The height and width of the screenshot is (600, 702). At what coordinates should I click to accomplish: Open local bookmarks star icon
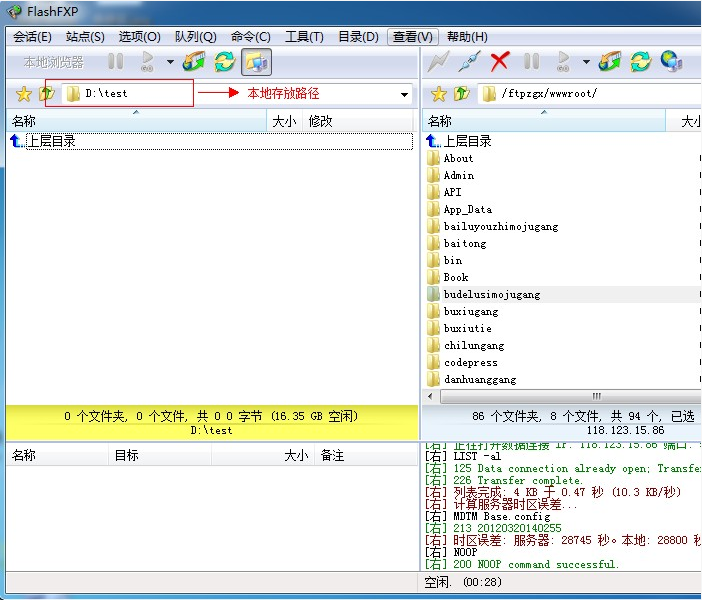[24, 94]
